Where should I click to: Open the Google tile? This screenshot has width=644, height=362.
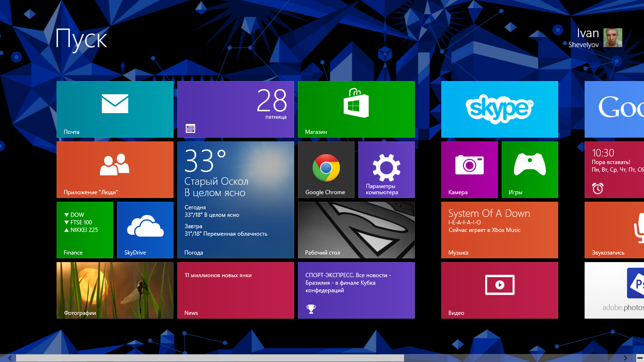[x=614, y=109]
